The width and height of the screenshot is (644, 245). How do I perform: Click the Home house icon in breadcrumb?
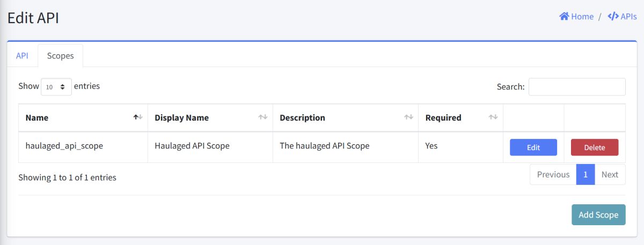point(564,17)
